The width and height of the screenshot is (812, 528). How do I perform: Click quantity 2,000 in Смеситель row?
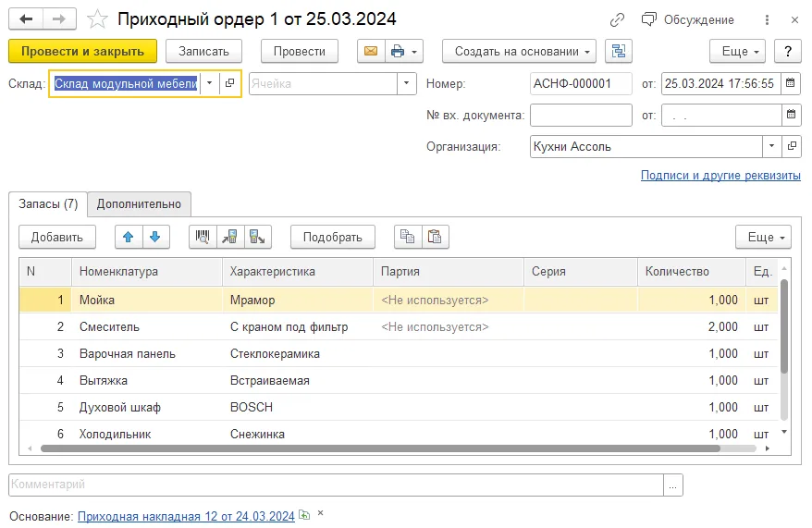[692, 327]
